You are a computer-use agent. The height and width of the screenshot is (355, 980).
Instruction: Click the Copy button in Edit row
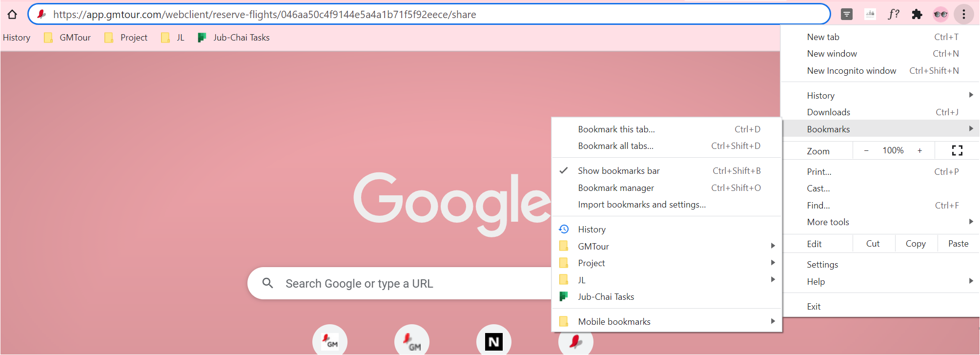(916, 244)
